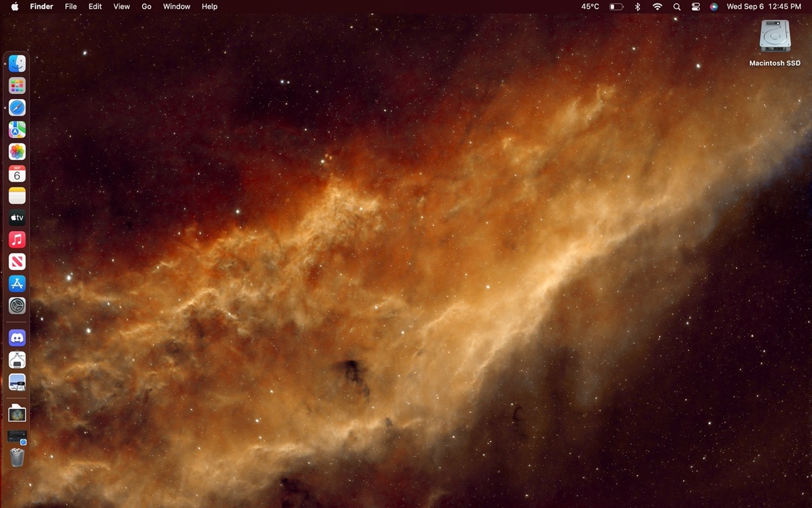The width and height of the screenshot is (812, 508).
Task: Open the App Store from the Dock
Action: coord(17,283)
